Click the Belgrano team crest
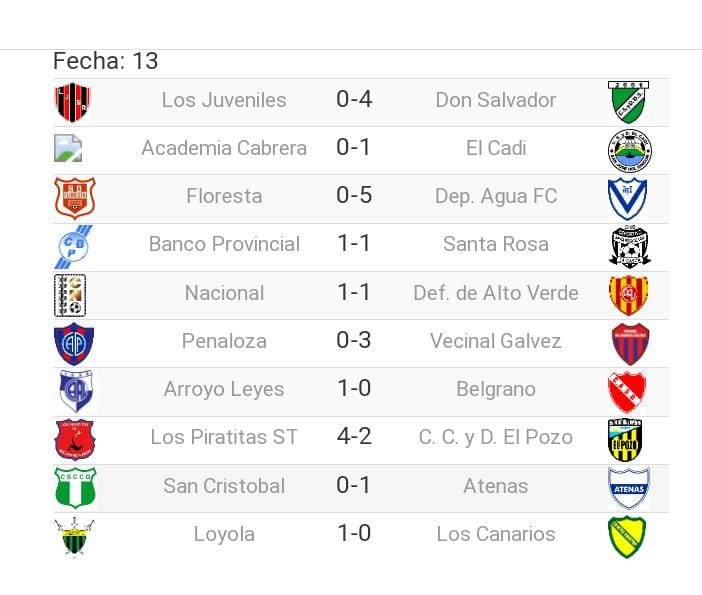This screenshot has width=702, height=595. [x=628, y=391]
